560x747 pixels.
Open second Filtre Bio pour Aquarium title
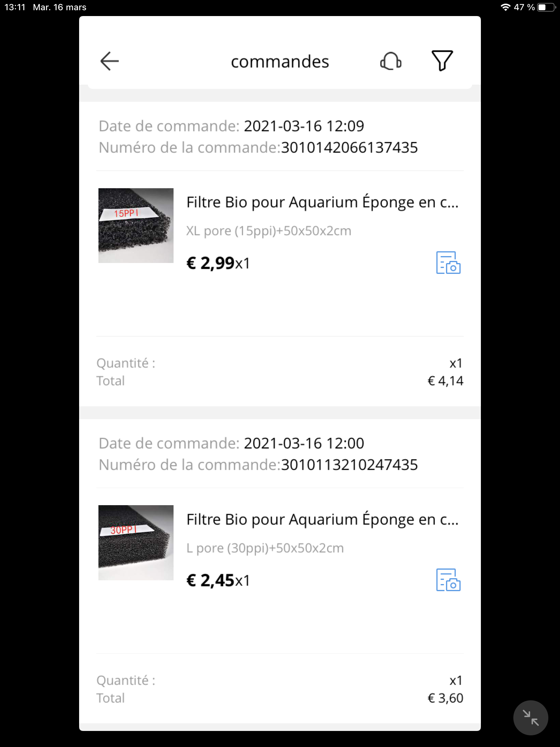coord(323,520)
